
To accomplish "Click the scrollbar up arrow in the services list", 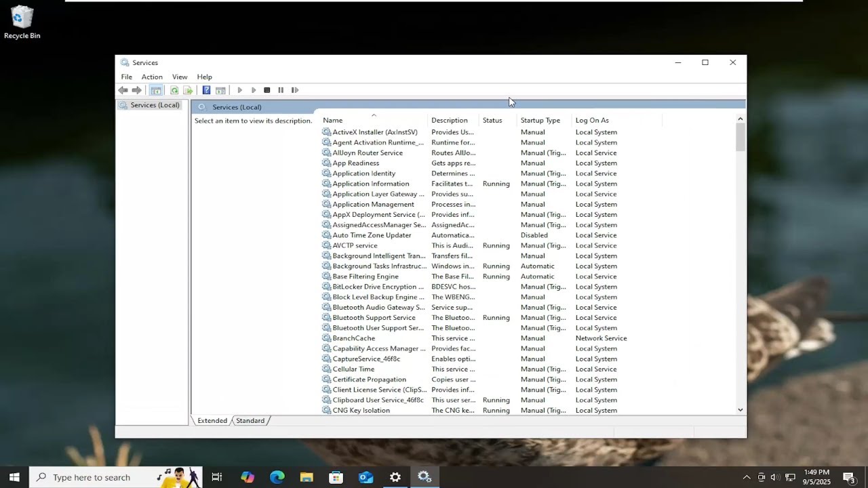I will point(740,119).
